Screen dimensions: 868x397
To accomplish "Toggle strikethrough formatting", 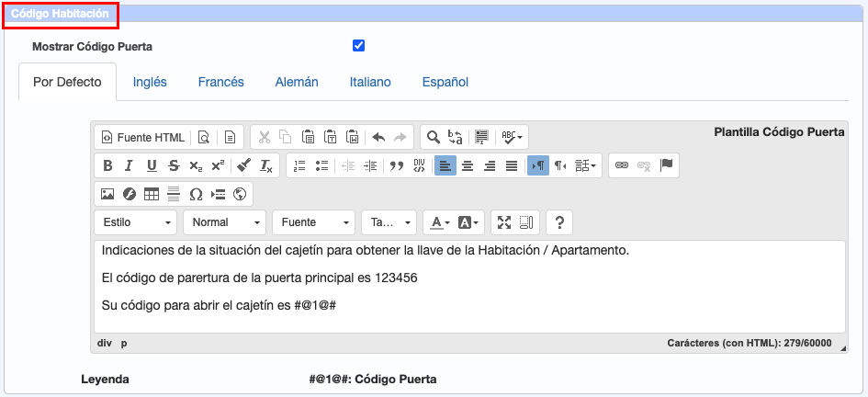I will tap(174, 165).
